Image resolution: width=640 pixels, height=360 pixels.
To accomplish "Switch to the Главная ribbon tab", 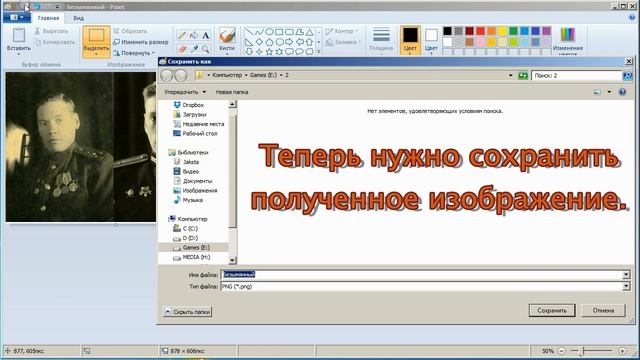I will pos(48,18).
